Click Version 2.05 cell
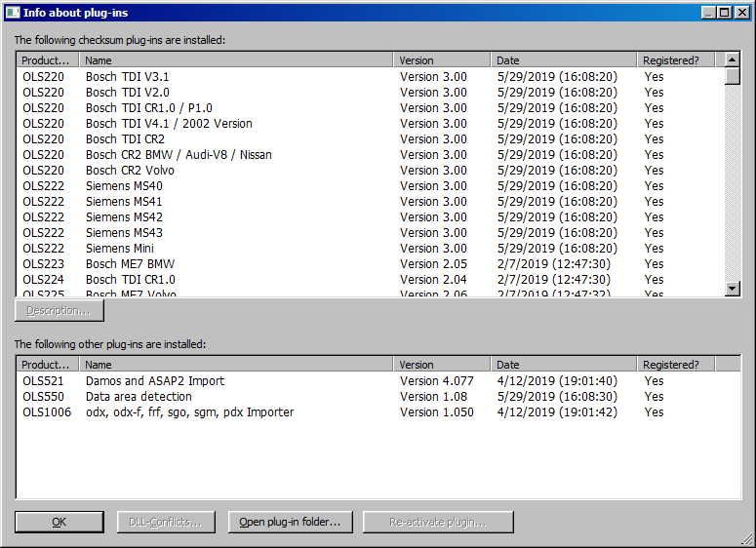The image size is (756, 548). pyautogui.click(x=433, y=264)
